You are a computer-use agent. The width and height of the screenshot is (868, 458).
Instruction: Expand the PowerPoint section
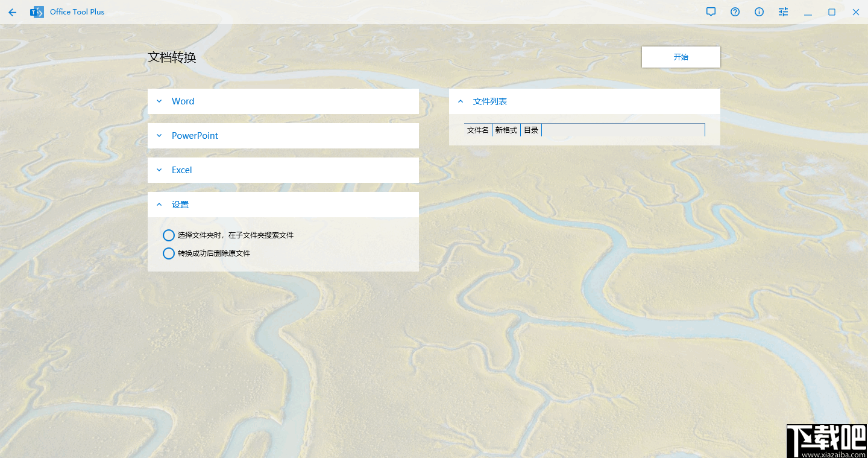[x=283, y=136]
